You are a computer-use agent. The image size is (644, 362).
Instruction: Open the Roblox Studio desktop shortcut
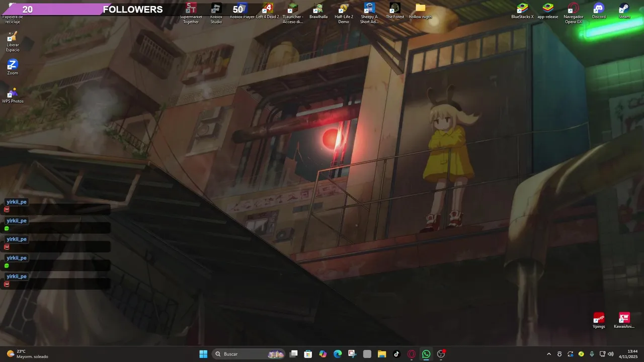click(x=216, y=13)
